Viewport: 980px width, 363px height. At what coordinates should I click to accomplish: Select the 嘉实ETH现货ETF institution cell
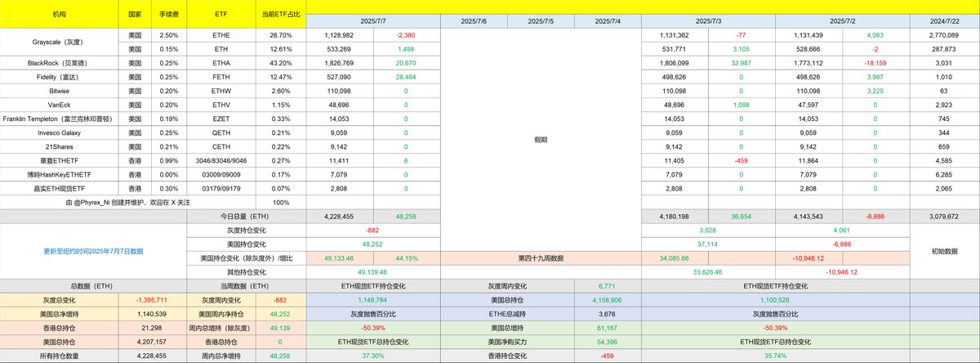pyautogui.click(x=60, y=188)
